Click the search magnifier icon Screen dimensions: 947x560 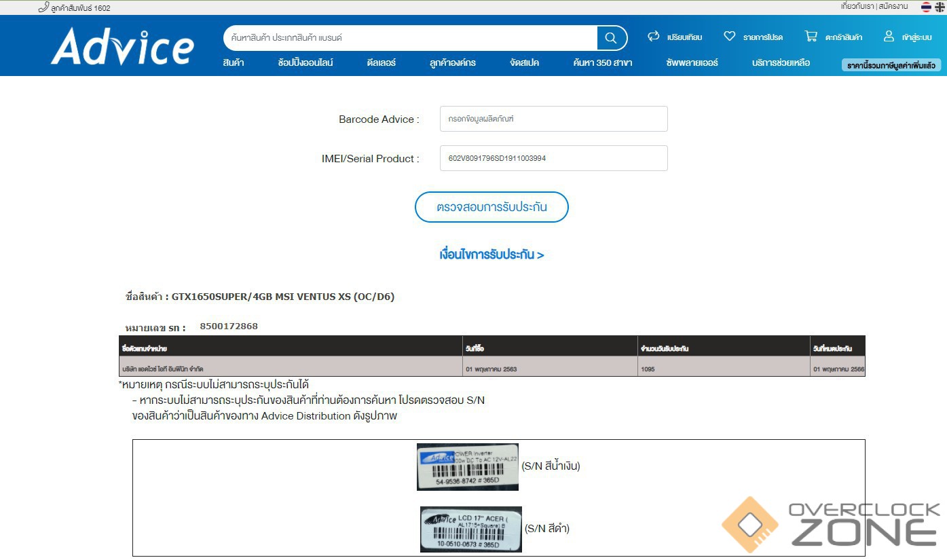(611, 38)
